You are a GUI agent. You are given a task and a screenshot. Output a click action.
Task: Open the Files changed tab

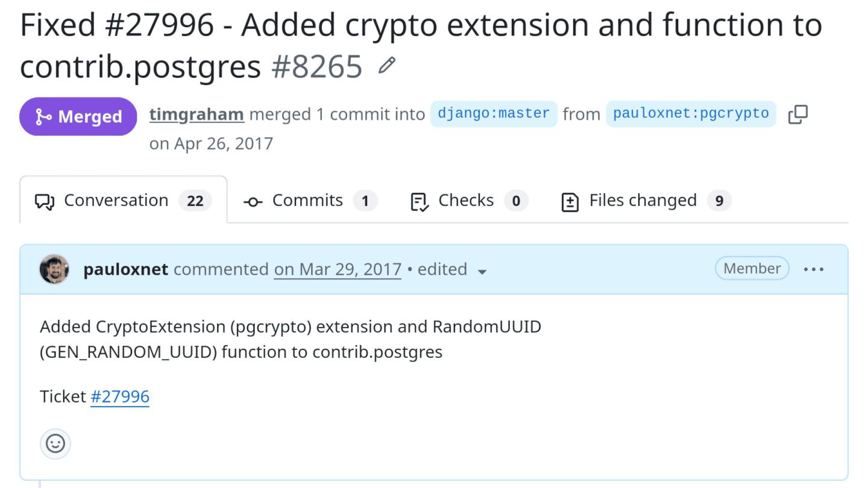pyautogui.click(x=646, y=201)
